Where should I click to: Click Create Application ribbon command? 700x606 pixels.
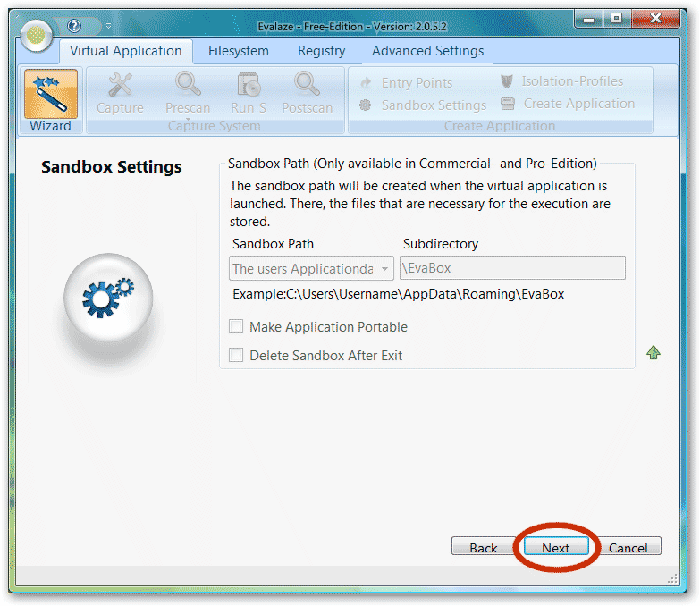(x=568, y=104)
